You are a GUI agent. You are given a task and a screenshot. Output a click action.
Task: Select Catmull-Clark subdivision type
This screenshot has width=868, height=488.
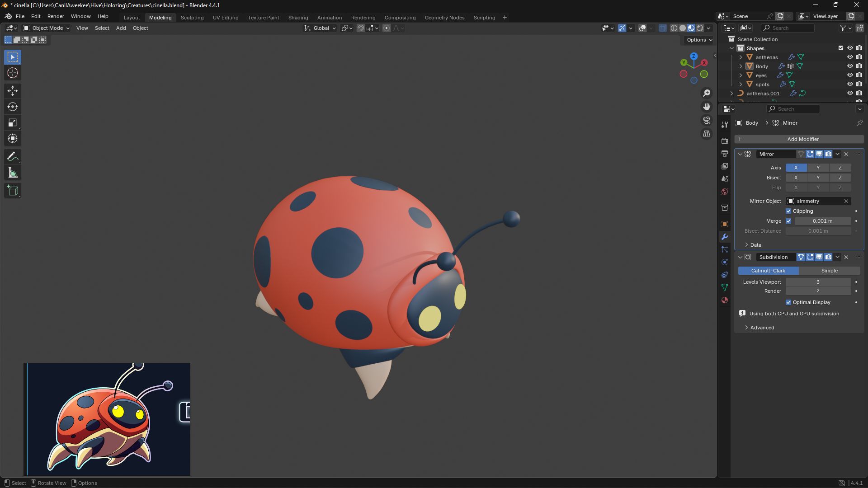[768, 271]
